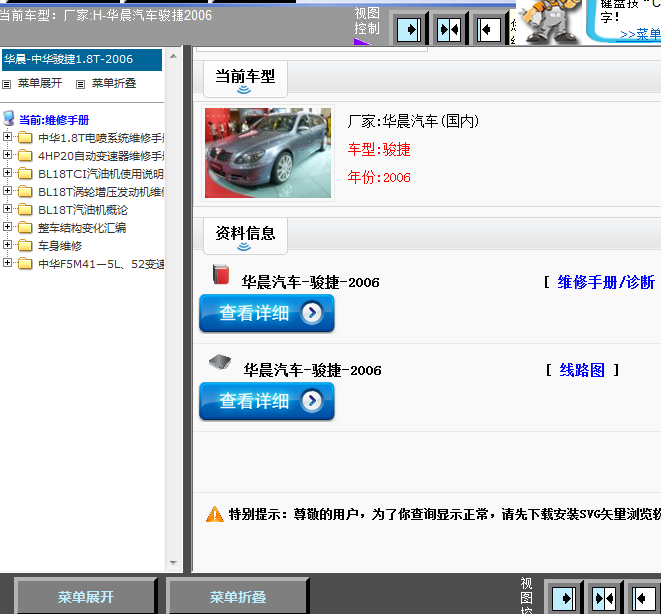
Task: Click folder icon of 4HP20自动变速器
Action: coord(25,156)
